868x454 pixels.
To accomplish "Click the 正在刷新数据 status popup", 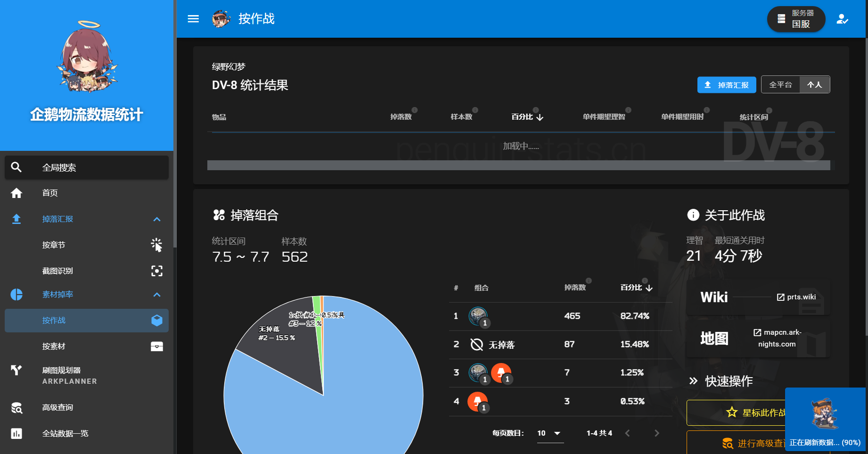I will 825,420.
